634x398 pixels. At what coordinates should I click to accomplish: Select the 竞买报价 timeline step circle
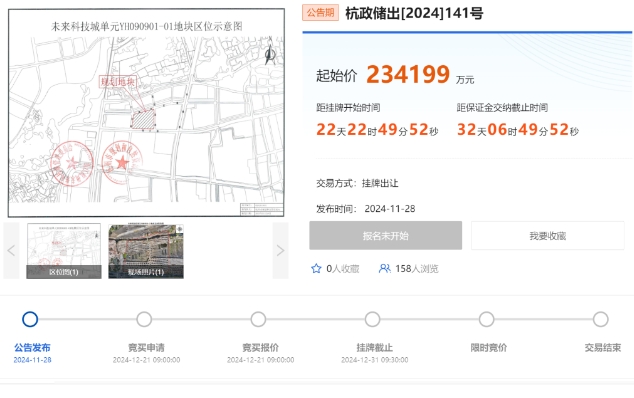pos(258,319)
